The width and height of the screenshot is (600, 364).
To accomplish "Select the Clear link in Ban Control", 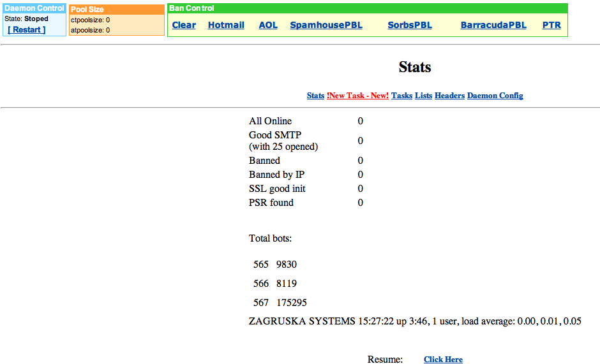I will tap(184, 25).
